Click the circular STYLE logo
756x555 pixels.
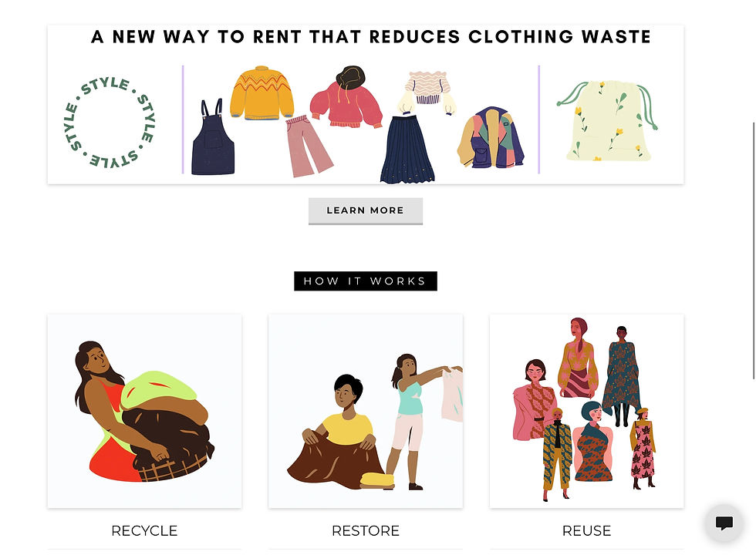pos(110,122)
